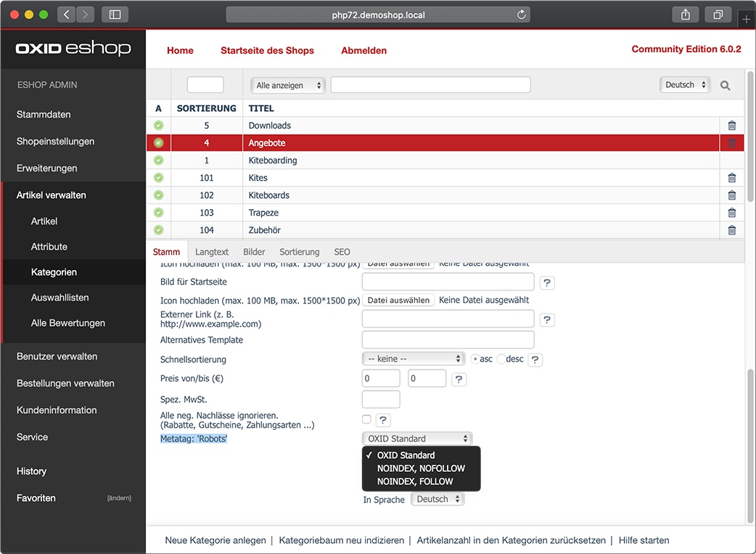Choose NOINDEX, NOFOLLOW option

pos(421,468)
